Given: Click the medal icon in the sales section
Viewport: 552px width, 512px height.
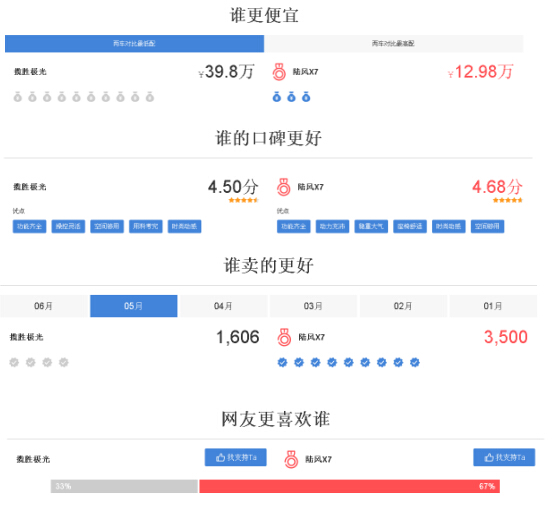Looking at the screenshot, I should tap(284, 337).
